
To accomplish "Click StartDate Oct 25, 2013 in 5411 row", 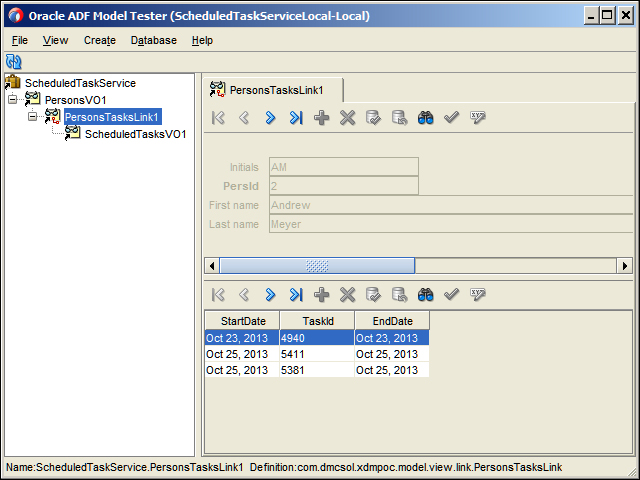I will 242,354.
